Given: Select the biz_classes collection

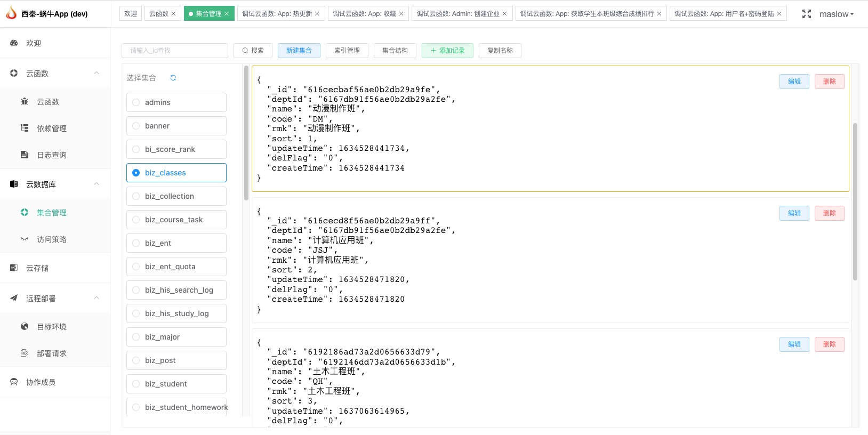Looking at the screenshot, I should click(x=176, y=173).
